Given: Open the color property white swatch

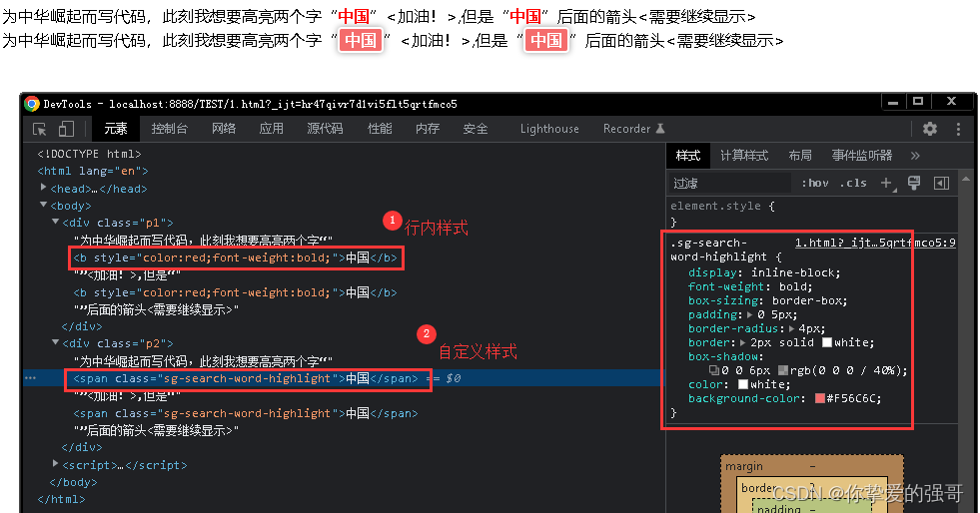Looking at the screenshot, I should pos(743,384).
